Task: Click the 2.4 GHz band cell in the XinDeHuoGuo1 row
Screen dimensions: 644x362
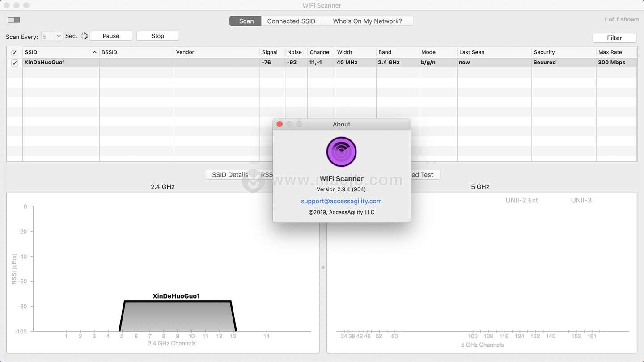Action: pos(389,63)
